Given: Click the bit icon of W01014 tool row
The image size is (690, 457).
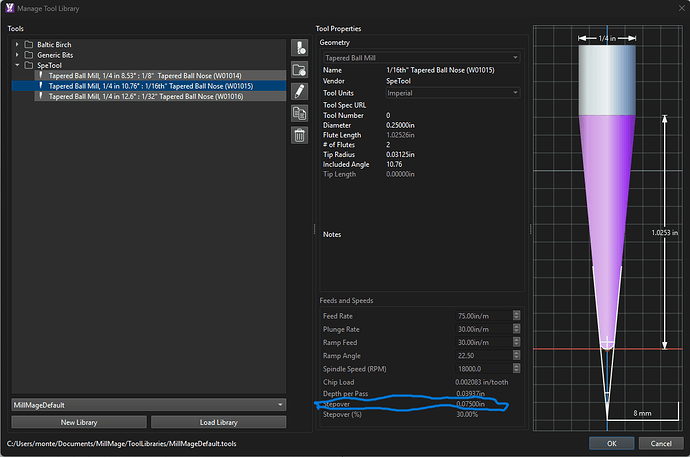Looking at the screenshot, I should pos(41,75).
